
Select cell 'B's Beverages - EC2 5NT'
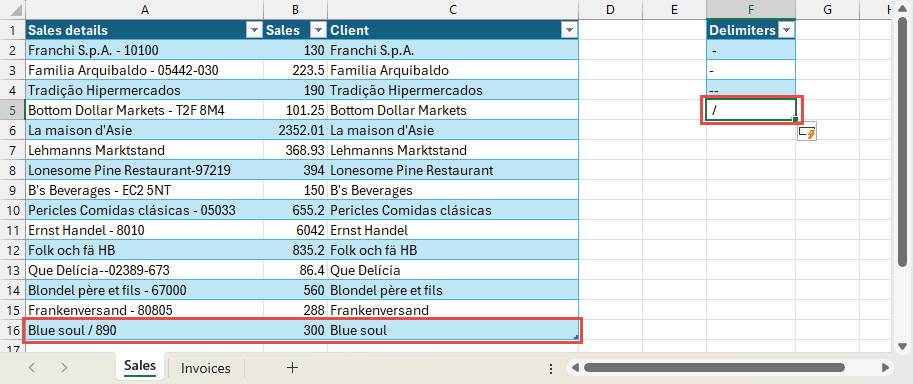click(144, 190)
